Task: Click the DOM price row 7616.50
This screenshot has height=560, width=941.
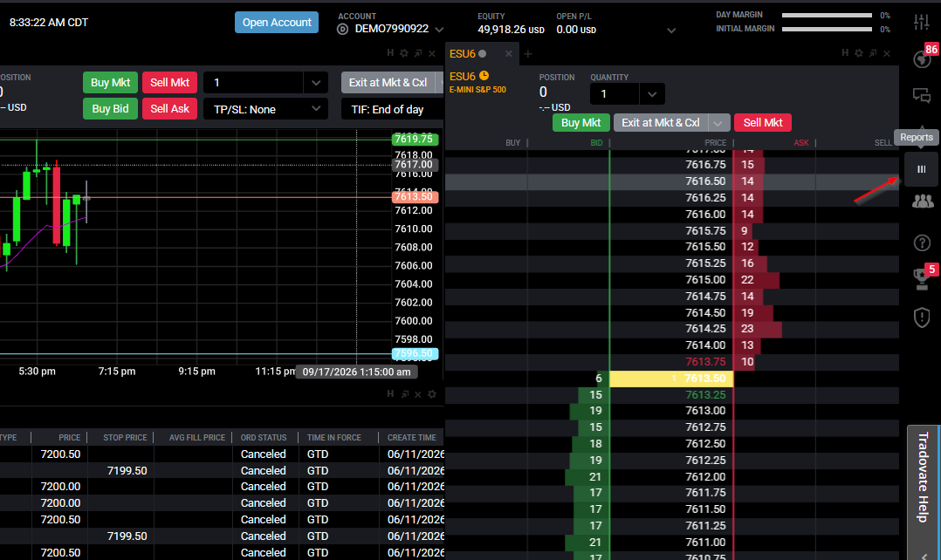Action: (x=672, y=181)
